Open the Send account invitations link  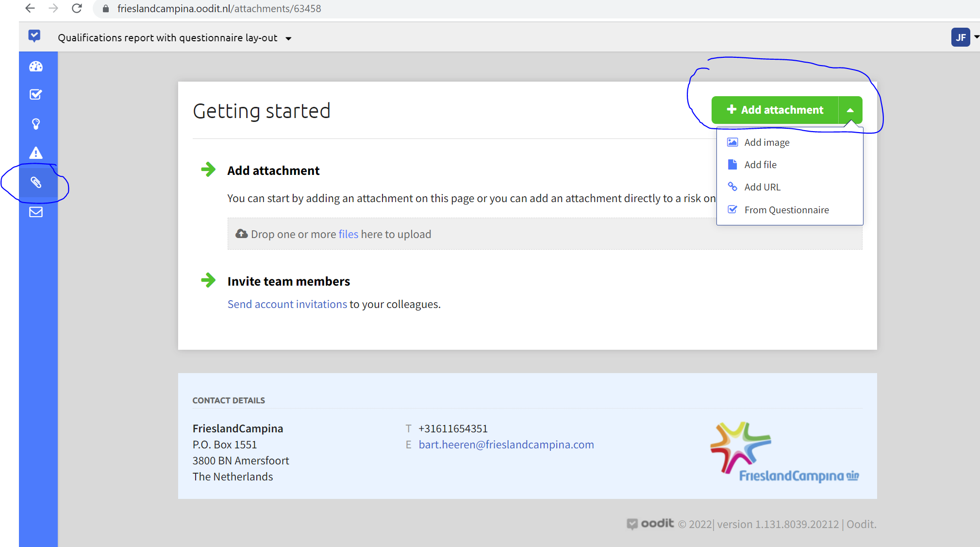287,304
